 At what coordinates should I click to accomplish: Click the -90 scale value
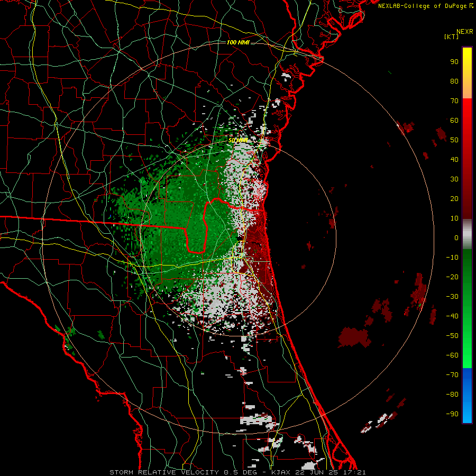click(x=452, y=414)
